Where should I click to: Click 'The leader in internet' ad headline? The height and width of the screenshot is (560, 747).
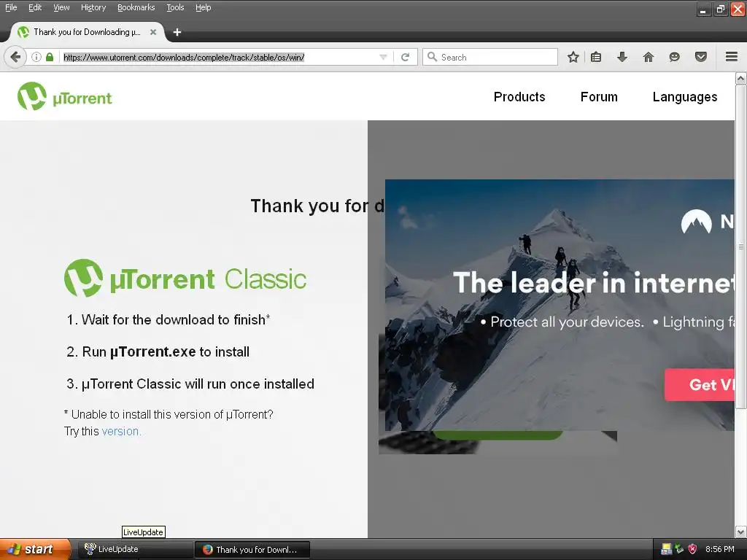pos(594,282)
